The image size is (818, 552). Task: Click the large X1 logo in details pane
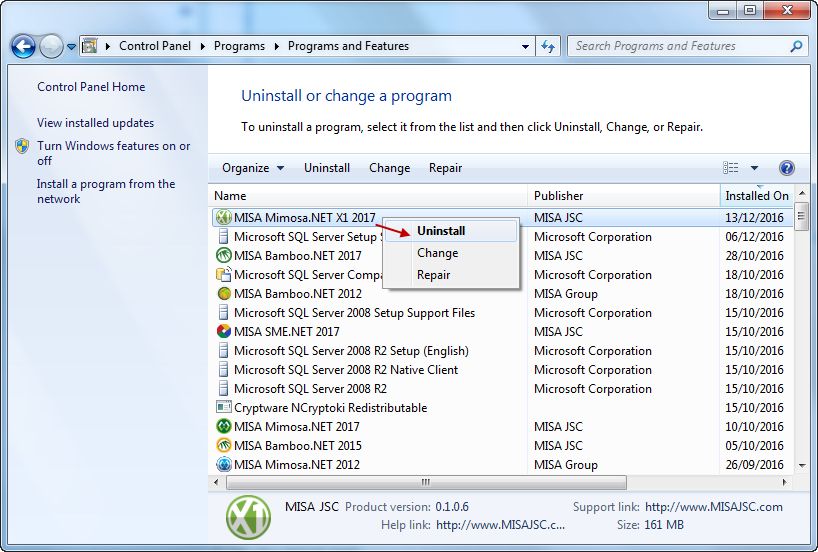[249, 517]
